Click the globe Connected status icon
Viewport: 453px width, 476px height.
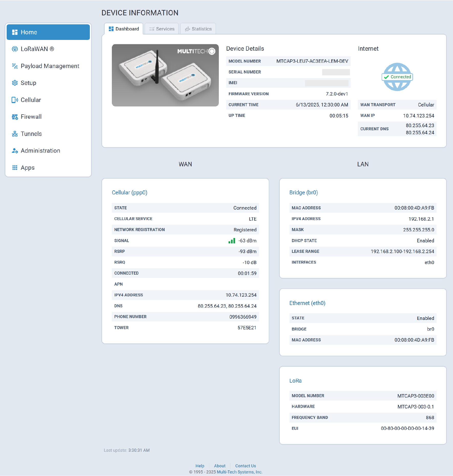tap(397, 77)
